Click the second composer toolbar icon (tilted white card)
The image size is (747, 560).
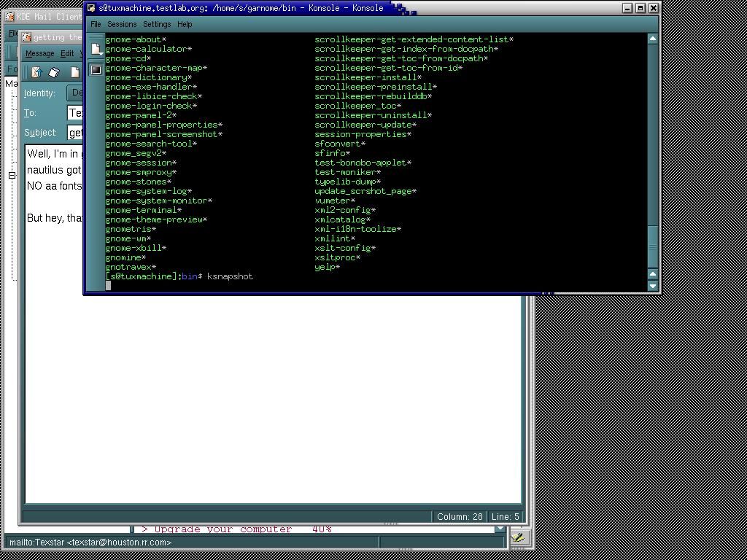point(54,72)
